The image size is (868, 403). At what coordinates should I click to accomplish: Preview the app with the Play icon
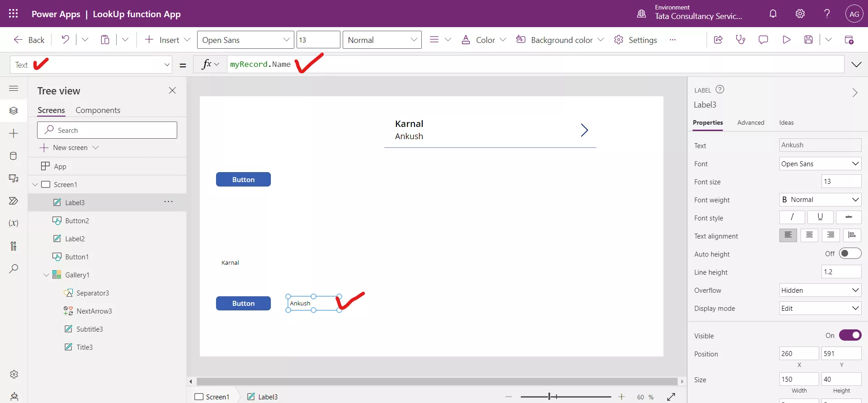(x=786, y=40)
